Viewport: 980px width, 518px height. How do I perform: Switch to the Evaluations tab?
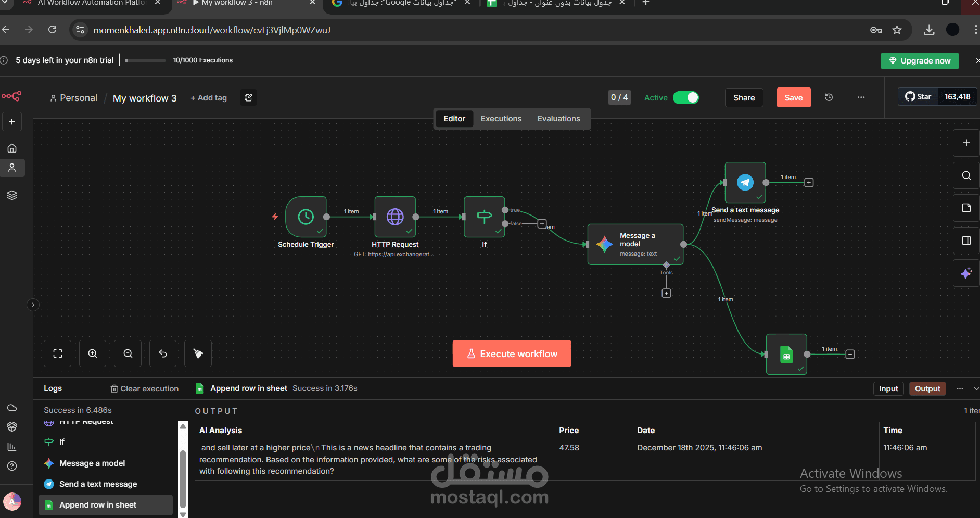[559, 119]
